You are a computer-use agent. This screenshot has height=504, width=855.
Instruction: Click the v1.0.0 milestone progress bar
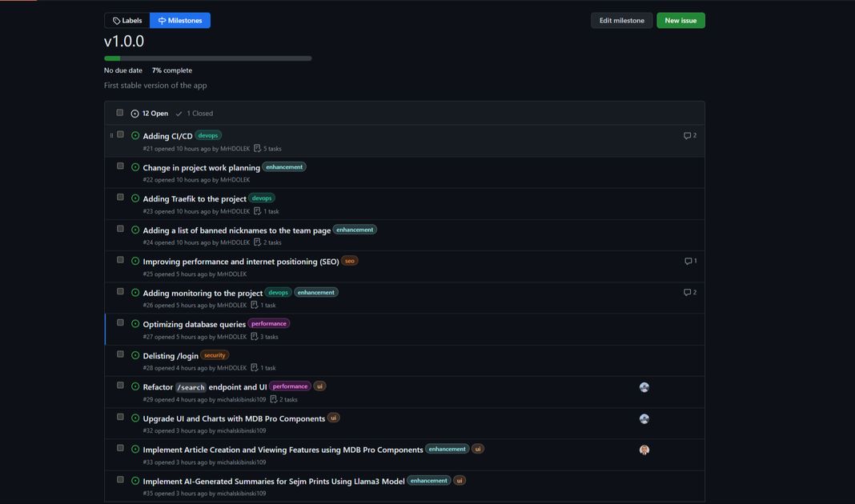tap(207, 58)
